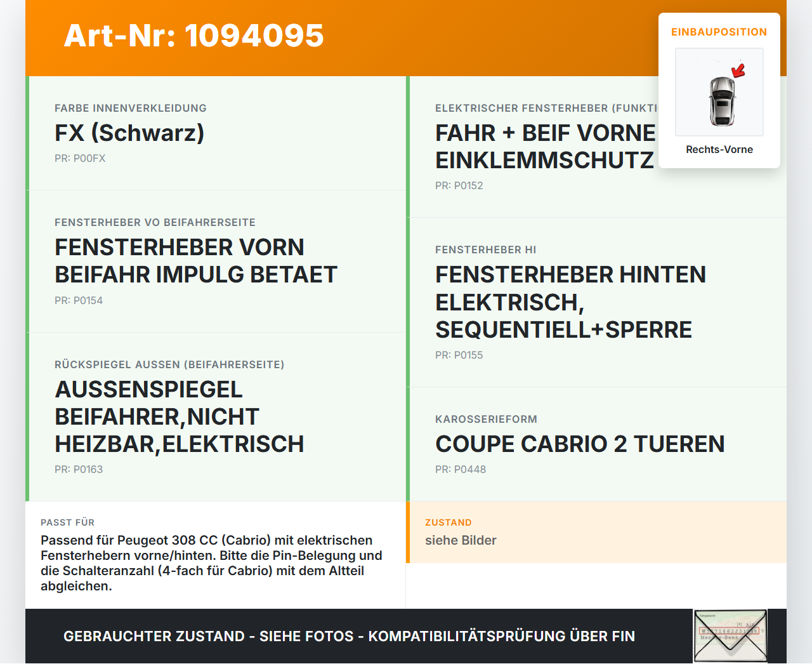This screenshot has height=664, width=812.
Task: Select the siehe Bilder value
Action: [461, 540]
